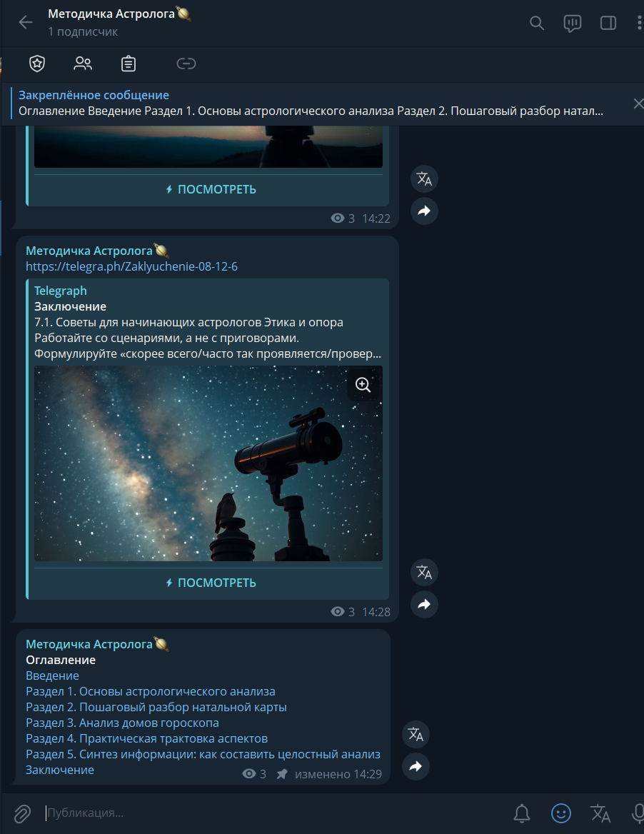Forward the 14:22 post
644x834 pixels.
coord(424,211)
